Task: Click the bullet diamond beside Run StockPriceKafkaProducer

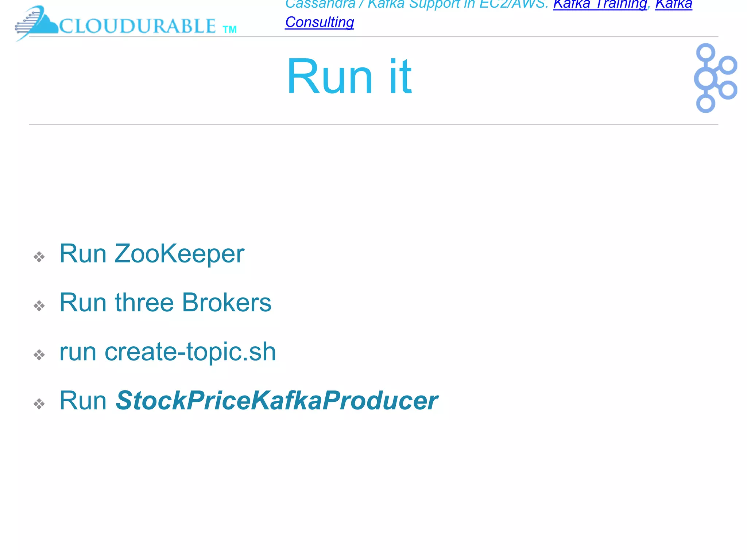Action: click(x=39, y=404)
